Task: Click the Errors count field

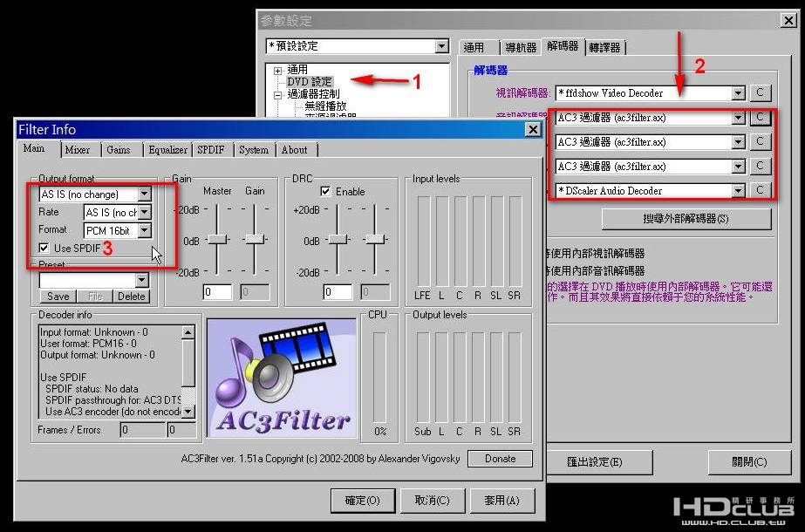Action: [181, 430]
